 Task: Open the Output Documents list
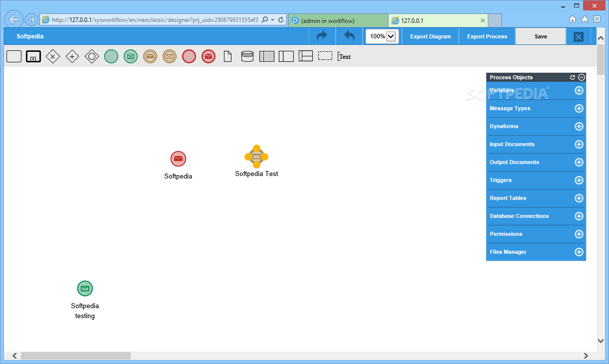pos(514,162)
